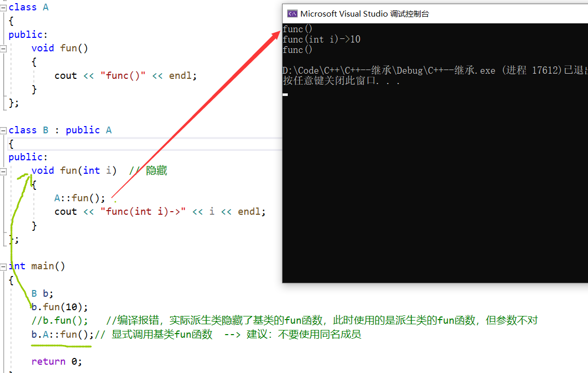Click the first func() output line in console

(297, 29)
